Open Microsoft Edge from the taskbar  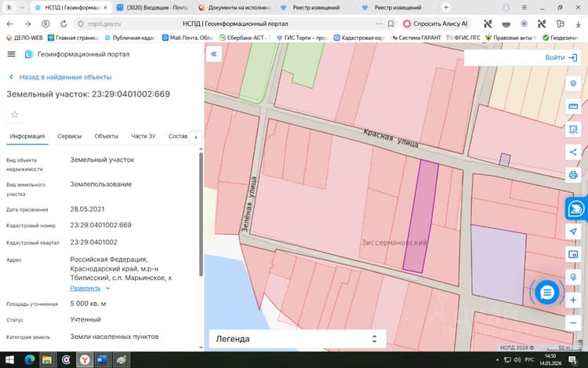point(30,360)
